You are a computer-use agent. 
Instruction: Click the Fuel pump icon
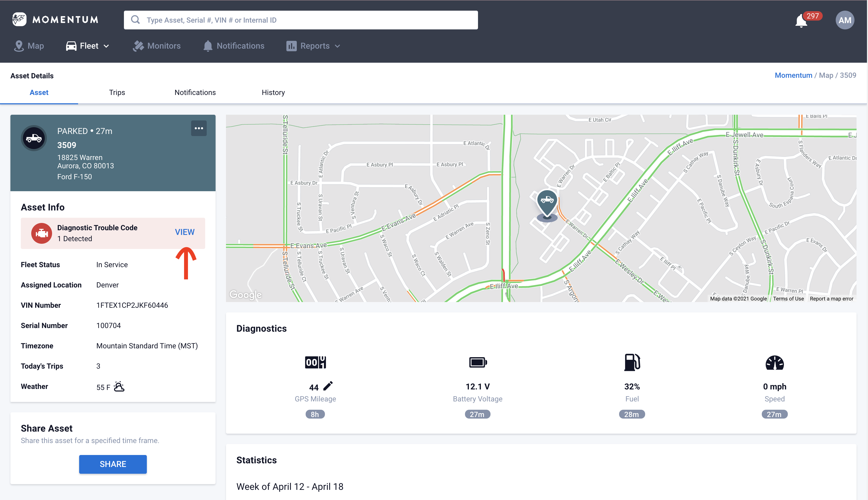[x=632, y=362]
